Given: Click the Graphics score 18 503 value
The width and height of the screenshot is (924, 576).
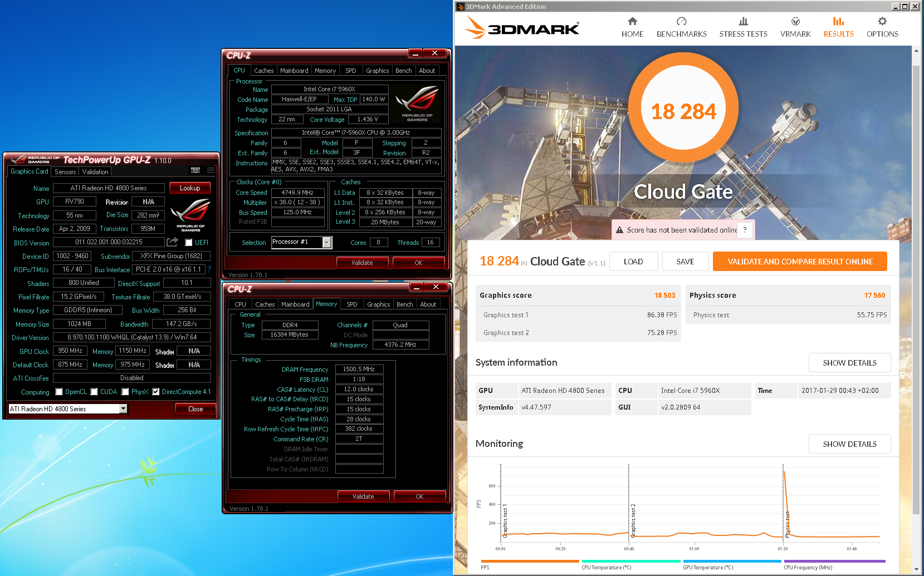Looking at the screenshot, I should click(664, 296).
